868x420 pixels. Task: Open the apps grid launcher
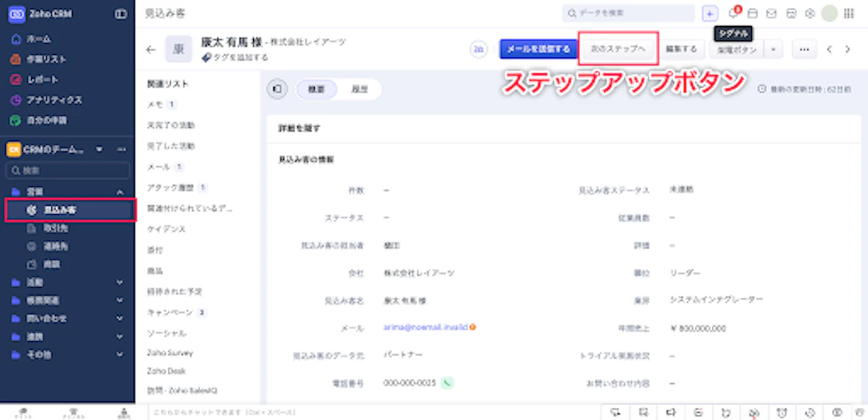[x=848, y=13]
